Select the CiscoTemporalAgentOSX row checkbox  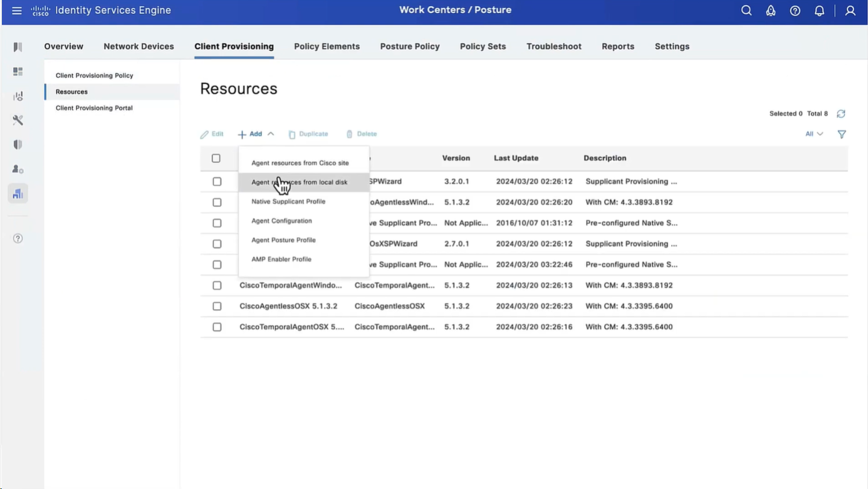click(217, 327)
